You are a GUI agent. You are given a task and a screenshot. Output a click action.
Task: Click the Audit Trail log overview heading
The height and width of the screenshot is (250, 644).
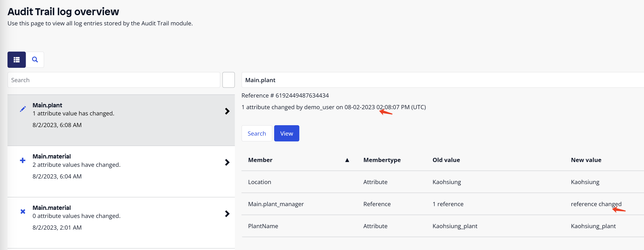63,11
